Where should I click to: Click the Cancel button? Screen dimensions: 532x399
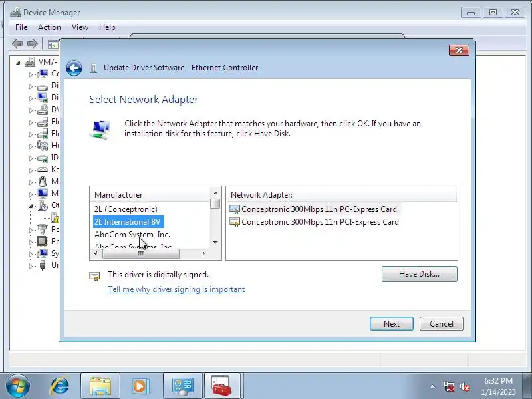tap(442, 324)
